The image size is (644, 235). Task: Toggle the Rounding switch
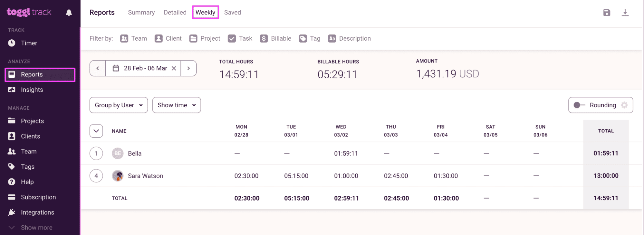[579, 105]
